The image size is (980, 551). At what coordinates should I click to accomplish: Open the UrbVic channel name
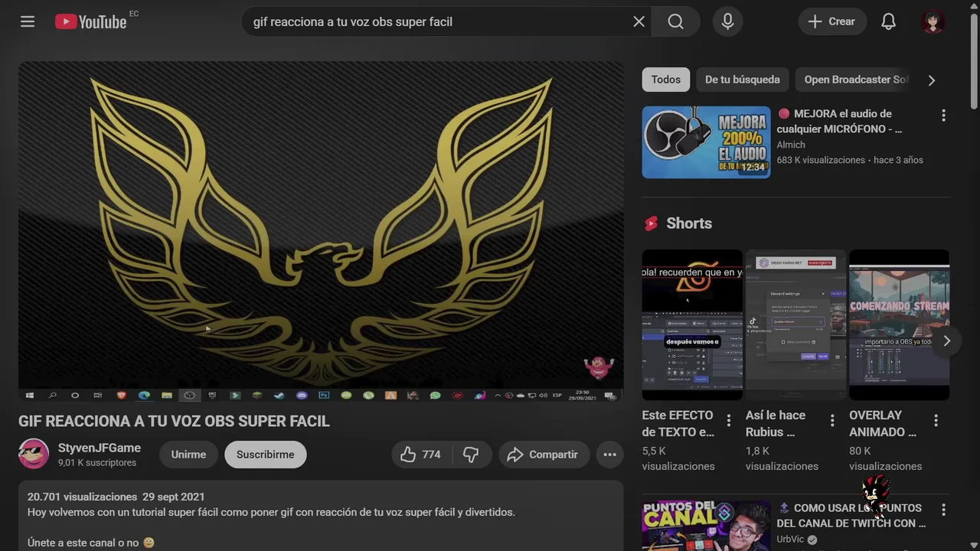point(790,539)
